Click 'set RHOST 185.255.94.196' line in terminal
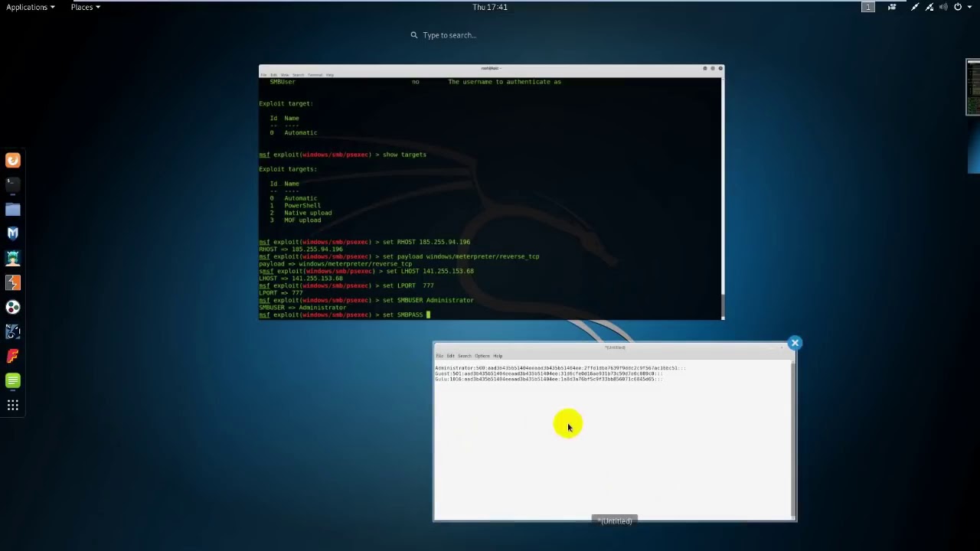Viewport: 980px width, 551px height. (x=364, y=242)
